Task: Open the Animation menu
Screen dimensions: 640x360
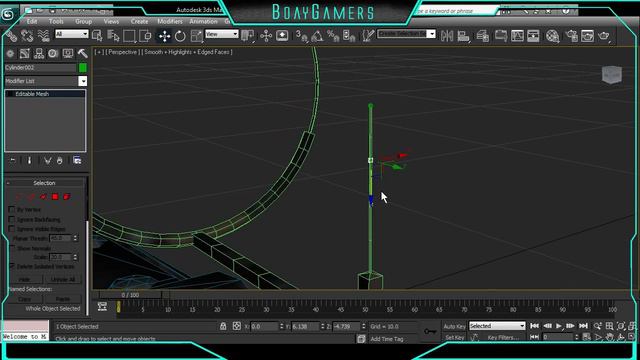Action: point(203,21)
